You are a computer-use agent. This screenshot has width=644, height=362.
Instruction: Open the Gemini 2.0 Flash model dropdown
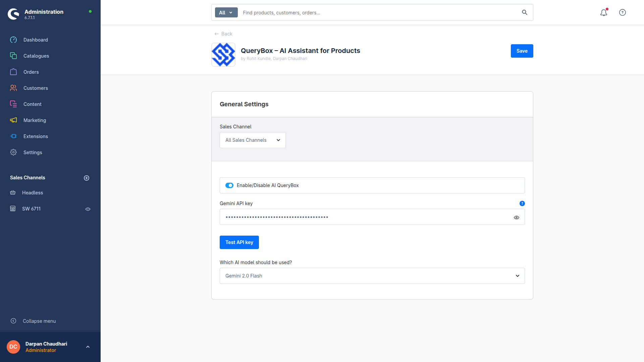[x=372, y=276]
